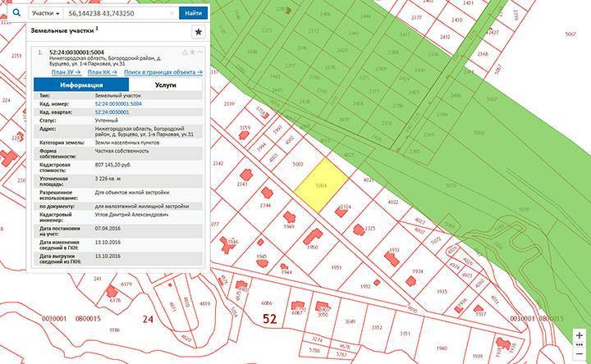The width and height of the screenshot is (591, 364).
Task: Select the registration date 07.04.2016
Action: tap(108, 229)
